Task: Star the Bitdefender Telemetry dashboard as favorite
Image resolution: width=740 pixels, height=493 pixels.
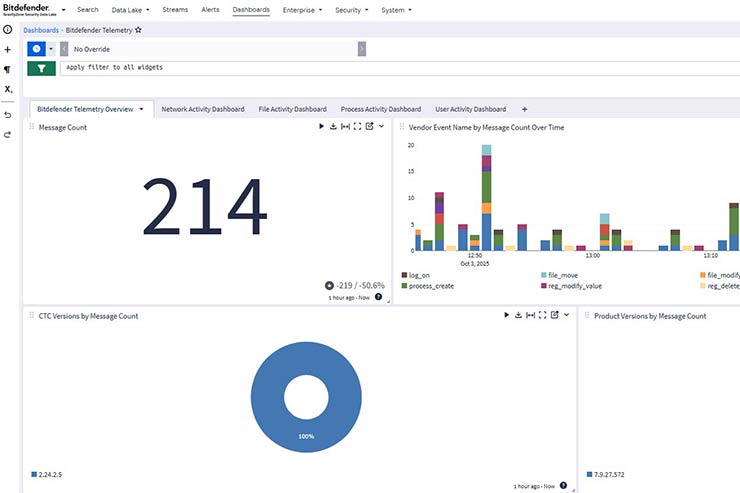Action: coord(138,30)
